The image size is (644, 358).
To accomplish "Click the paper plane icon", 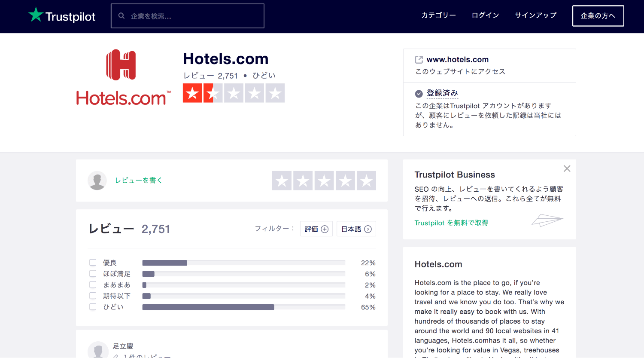I will pos(547,220).
